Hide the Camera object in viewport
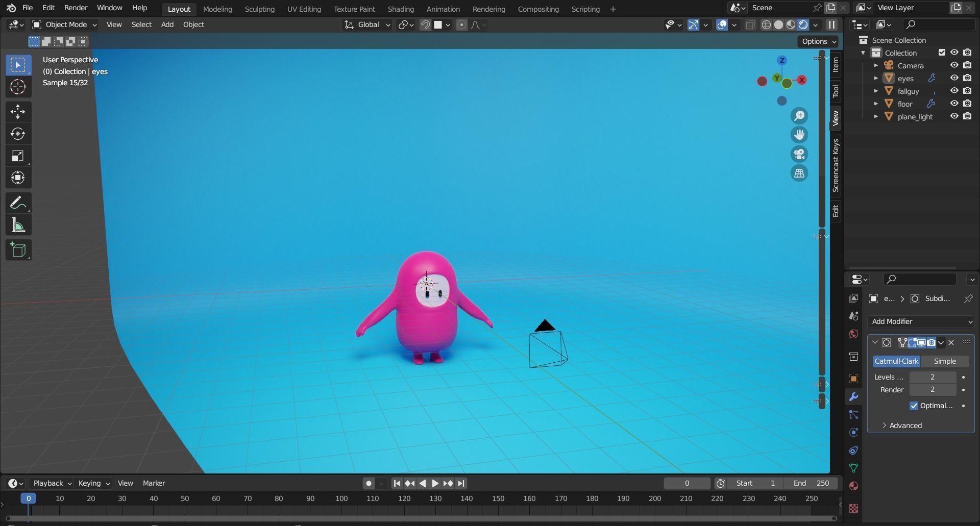Image resolution: width=980 pixels, height=526 pixels. (x=954, y=65)
